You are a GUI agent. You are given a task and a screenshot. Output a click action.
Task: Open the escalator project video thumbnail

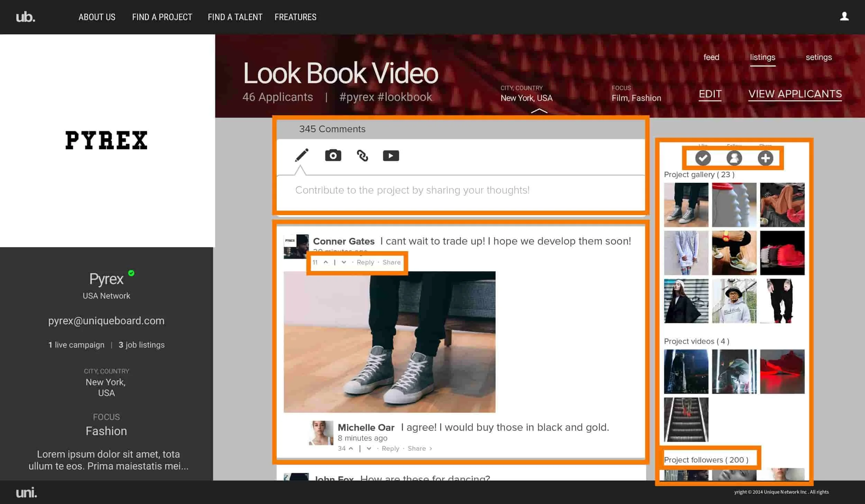pyautogui.click(x=686, y=419)
